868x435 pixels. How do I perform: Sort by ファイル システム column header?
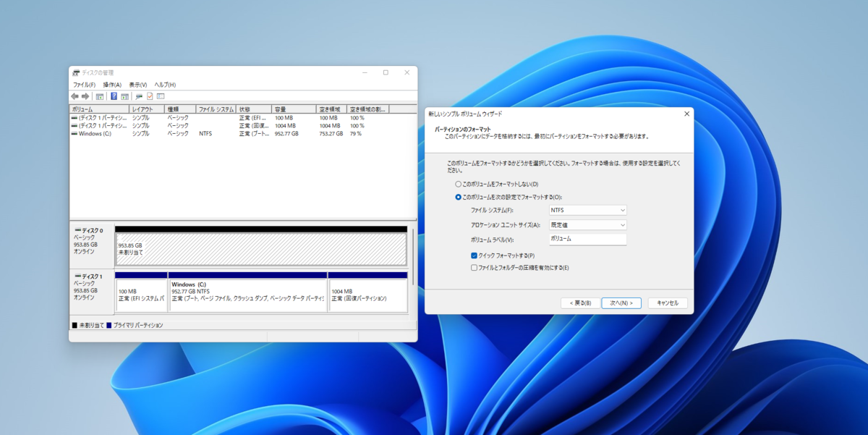(217, 109)
